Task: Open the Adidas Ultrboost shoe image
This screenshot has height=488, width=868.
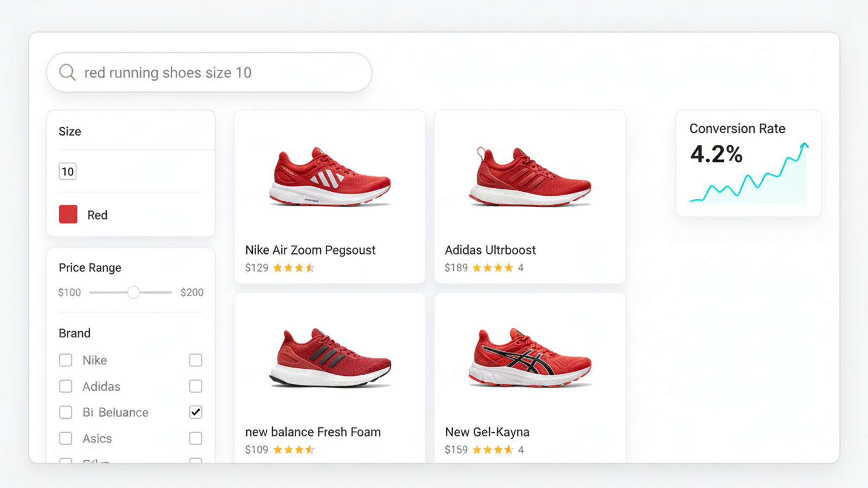Action: pyautogui.click(x=529, y=177)
